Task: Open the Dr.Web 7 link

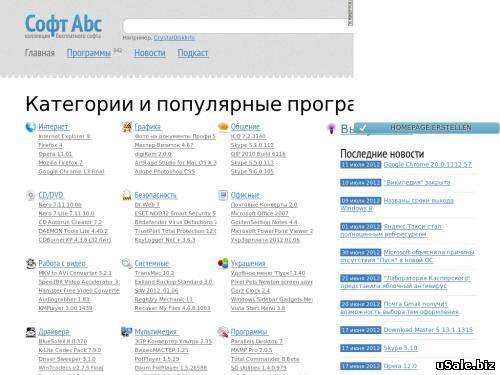Action: coord(147,205)
